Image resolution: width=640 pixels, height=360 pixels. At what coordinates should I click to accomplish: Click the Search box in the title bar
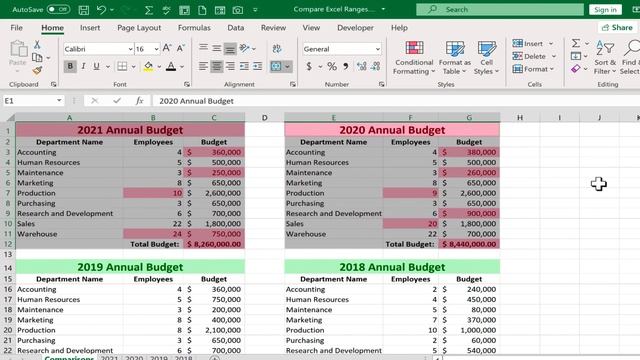(500, 9)
